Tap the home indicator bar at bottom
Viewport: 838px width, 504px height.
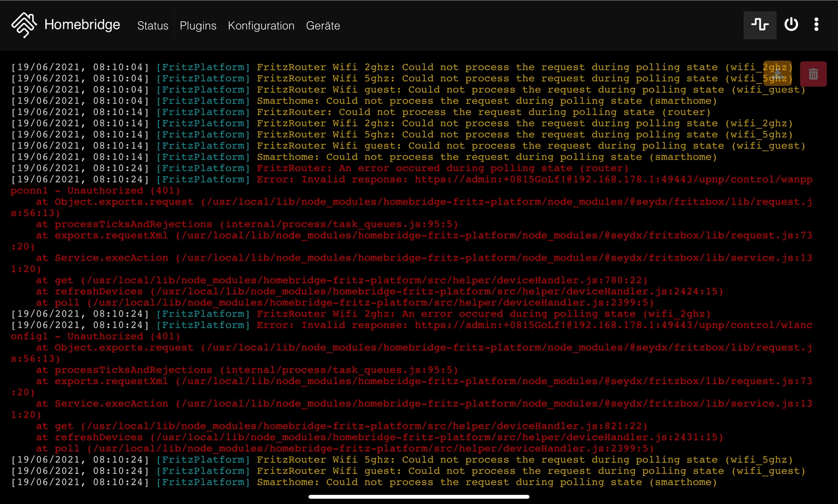[x=419, y=497]
